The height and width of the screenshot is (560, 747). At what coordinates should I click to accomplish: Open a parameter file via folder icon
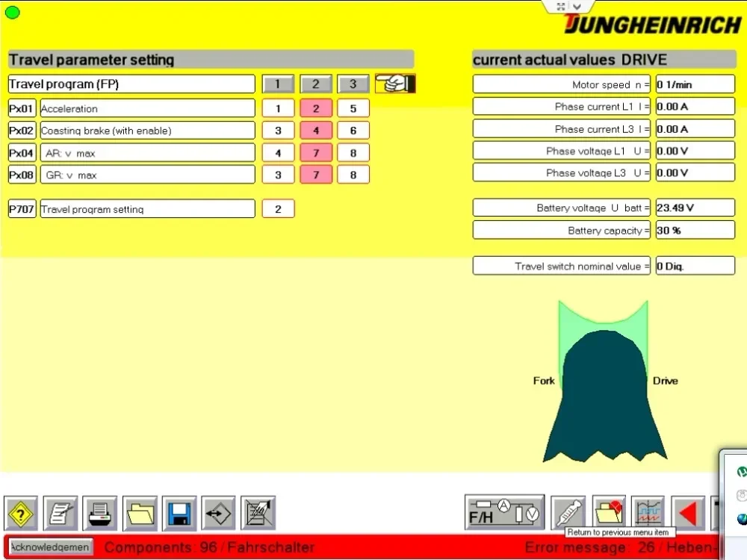coord(140,513)
